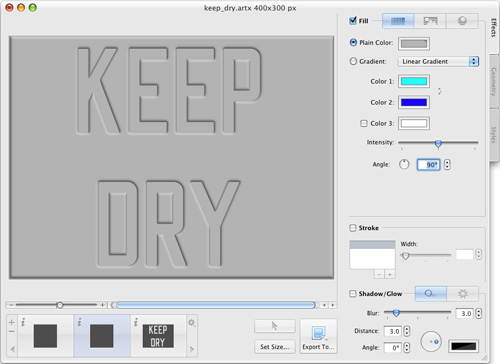Click the canvas zoom slider

[56, 305]
